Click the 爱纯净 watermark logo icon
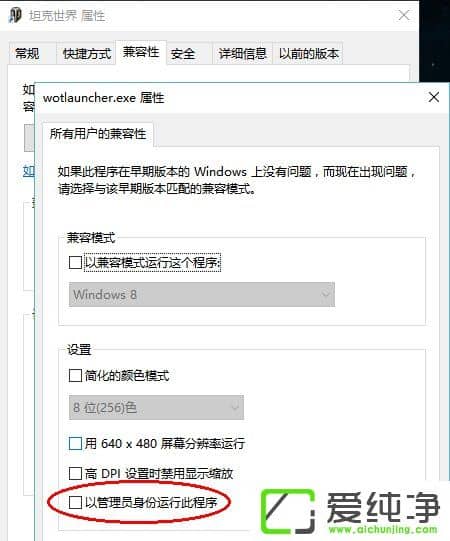This screenshot has width=450, height=541. click(287, 511)
